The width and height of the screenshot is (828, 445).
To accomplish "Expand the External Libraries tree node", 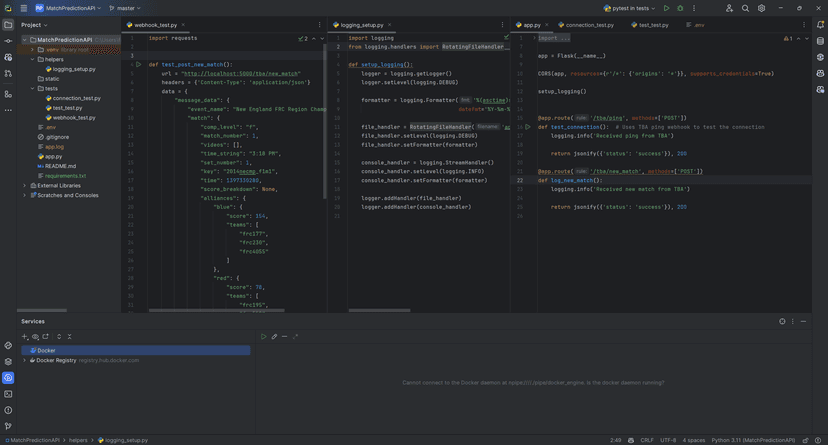I will (25, 185).
